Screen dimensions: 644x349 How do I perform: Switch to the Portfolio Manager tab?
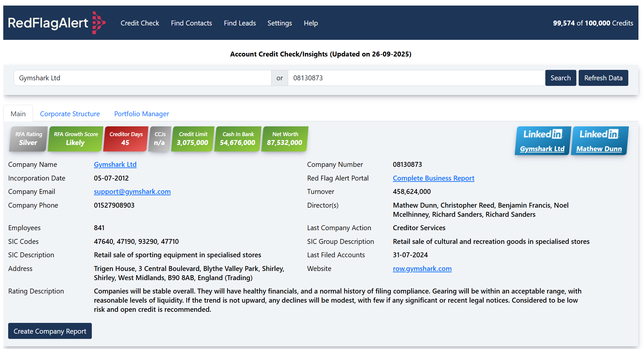click(x=141, y=114)
